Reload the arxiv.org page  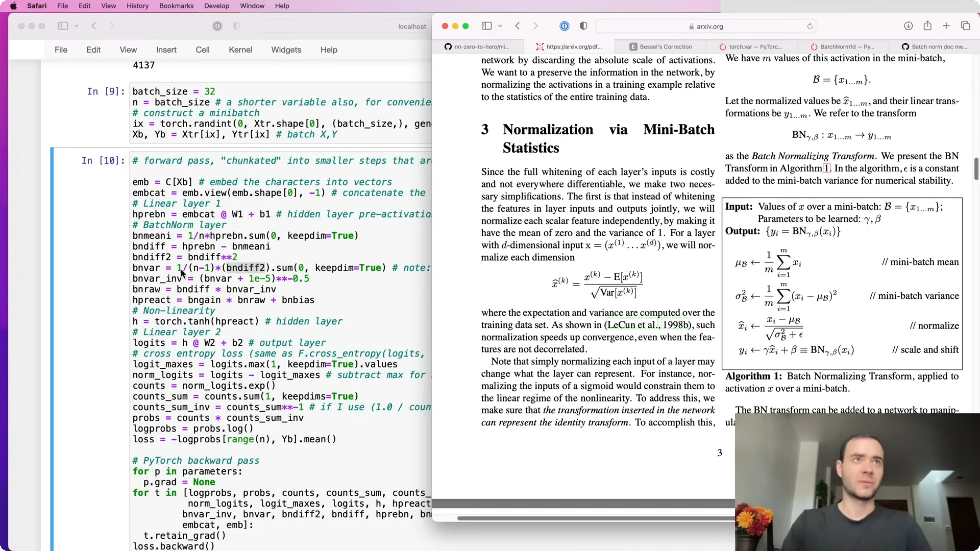pyautogui.click(x=810, y=26)
